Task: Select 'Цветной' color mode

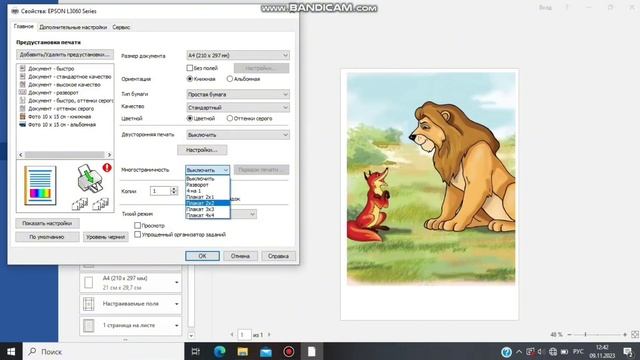Action: pyautogui.click(x=189, y=118)
